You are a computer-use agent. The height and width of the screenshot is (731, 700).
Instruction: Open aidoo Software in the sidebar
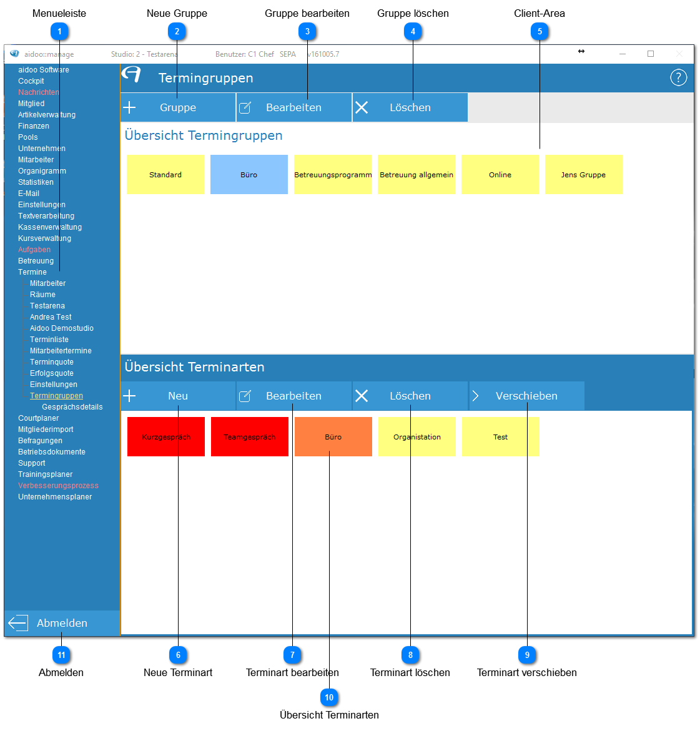(x=43, y=70)
